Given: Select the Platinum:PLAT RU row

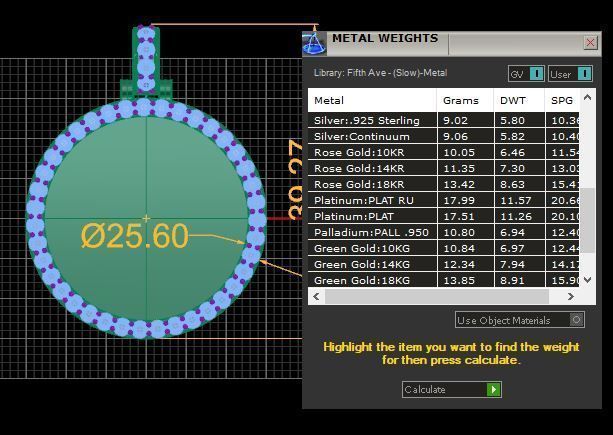Looking at the screenshot, I should (x=444, y=200).
